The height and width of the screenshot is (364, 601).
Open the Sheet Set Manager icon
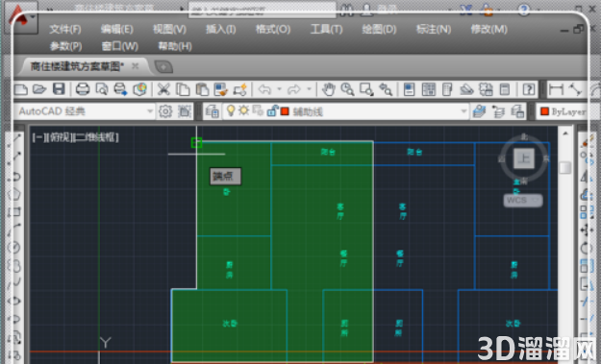(466, 89)
